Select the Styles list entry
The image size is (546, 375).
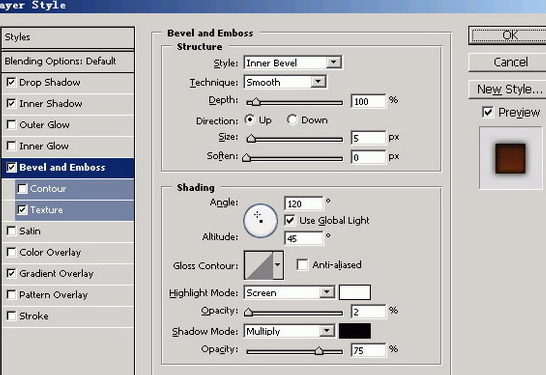pyautogui.click(x=68, y=37)
